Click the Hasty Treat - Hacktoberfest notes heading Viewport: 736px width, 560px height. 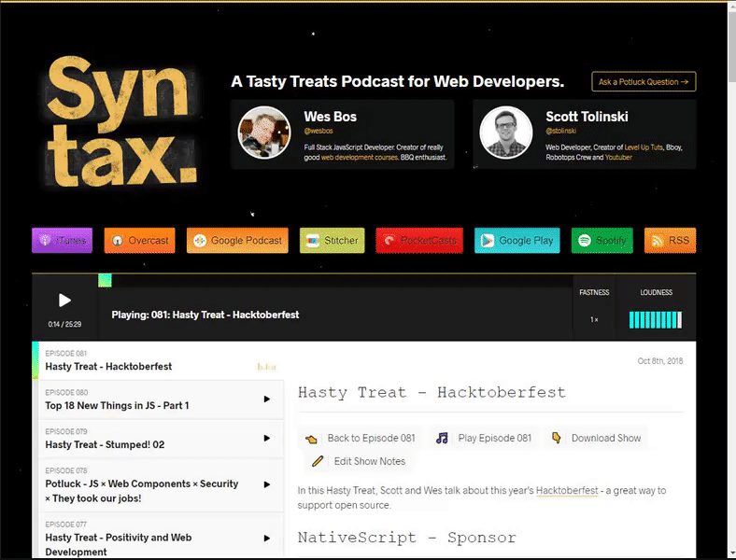432,392
